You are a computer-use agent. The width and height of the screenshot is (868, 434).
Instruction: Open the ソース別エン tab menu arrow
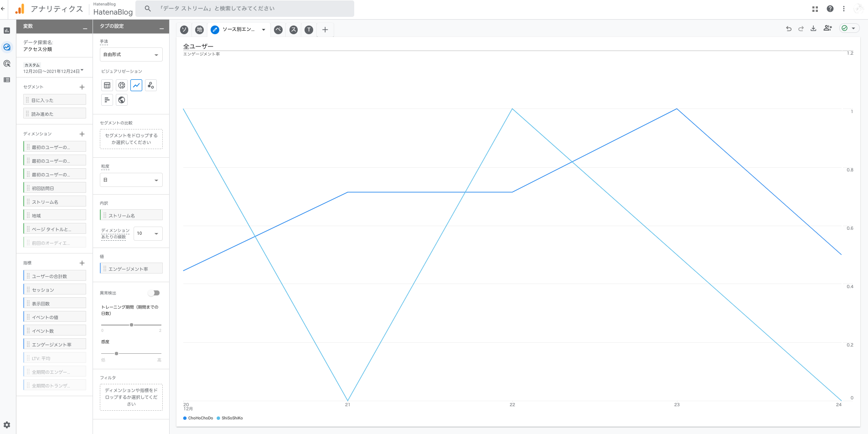(263, 30)
